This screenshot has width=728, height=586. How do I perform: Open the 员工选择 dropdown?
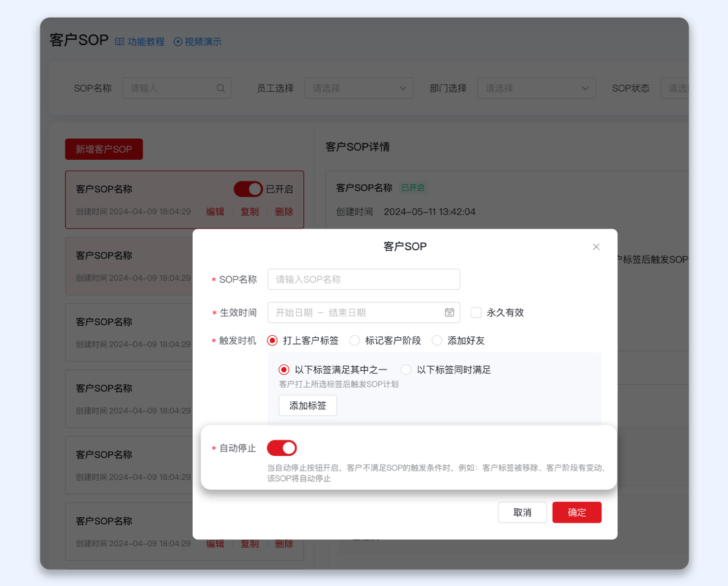pyautogui.click(x=359, y=88)
